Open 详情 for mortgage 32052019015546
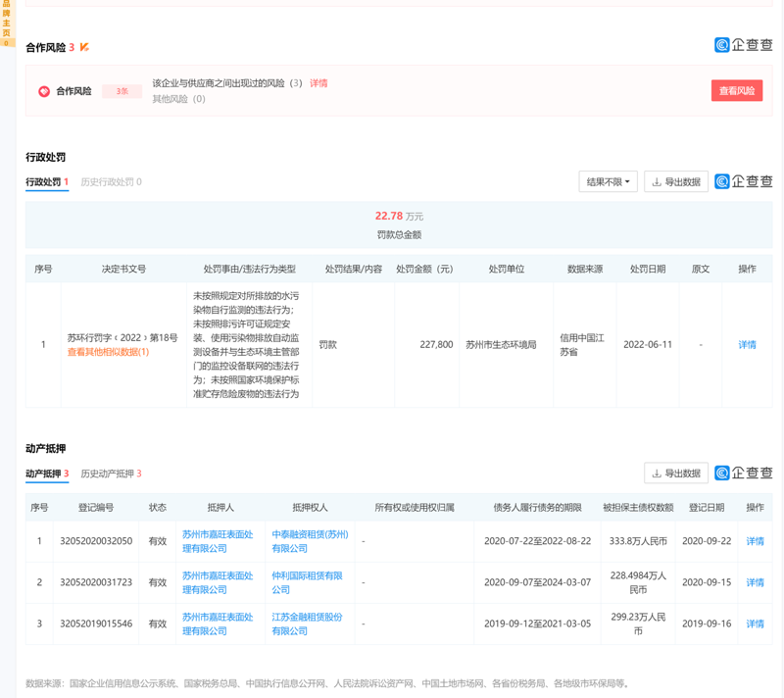The image size is (784, 698). (755, 624)
